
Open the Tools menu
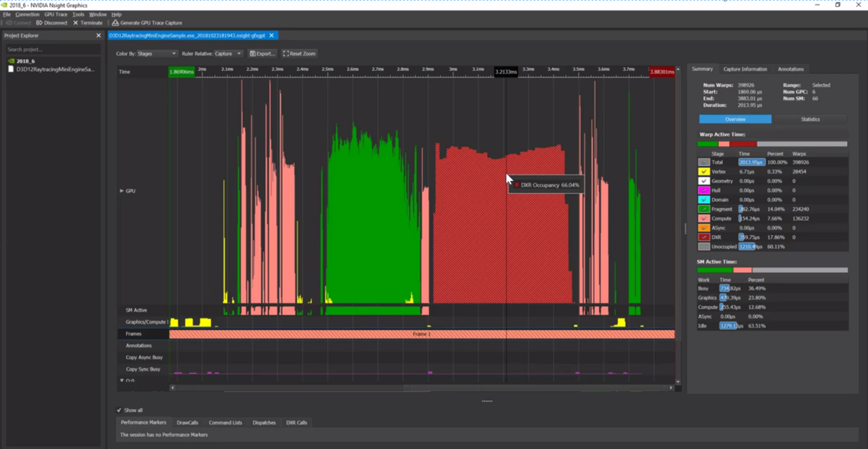click(x=78, y=14)
